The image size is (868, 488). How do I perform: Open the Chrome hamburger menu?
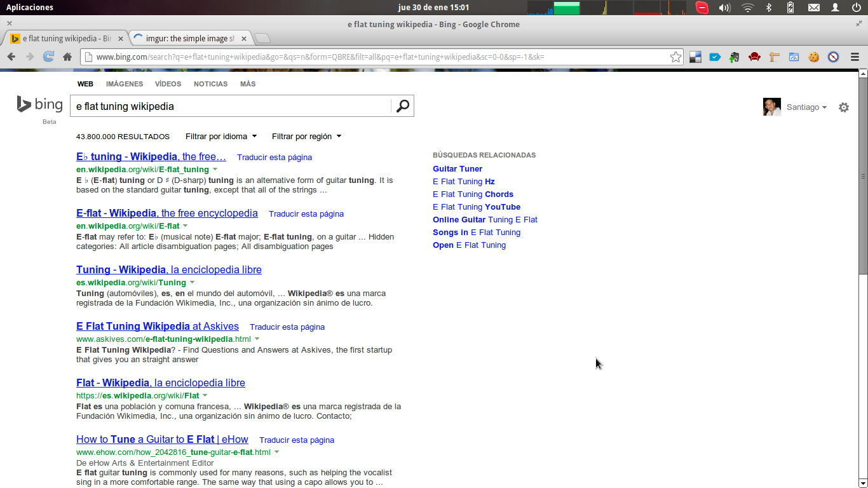pos(855,57)
